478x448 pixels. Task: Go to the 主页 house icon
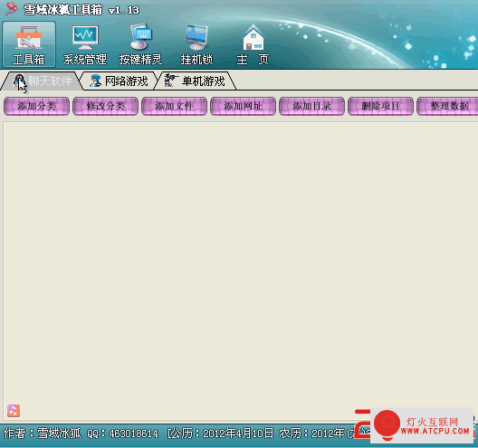[253, 44]
